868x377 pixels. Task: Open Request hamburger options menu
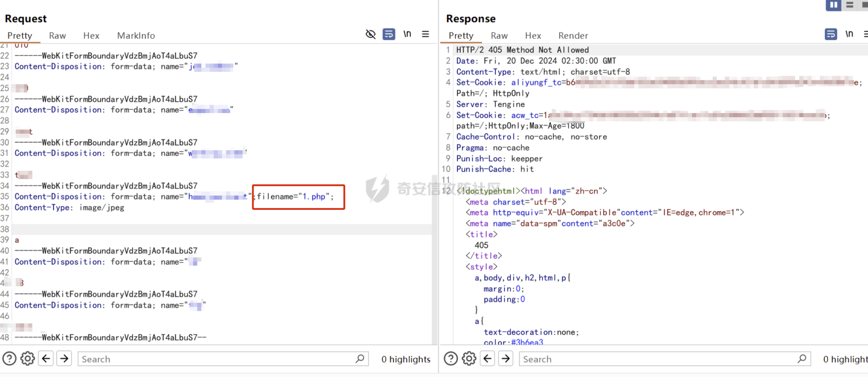(x=425, y=34)
